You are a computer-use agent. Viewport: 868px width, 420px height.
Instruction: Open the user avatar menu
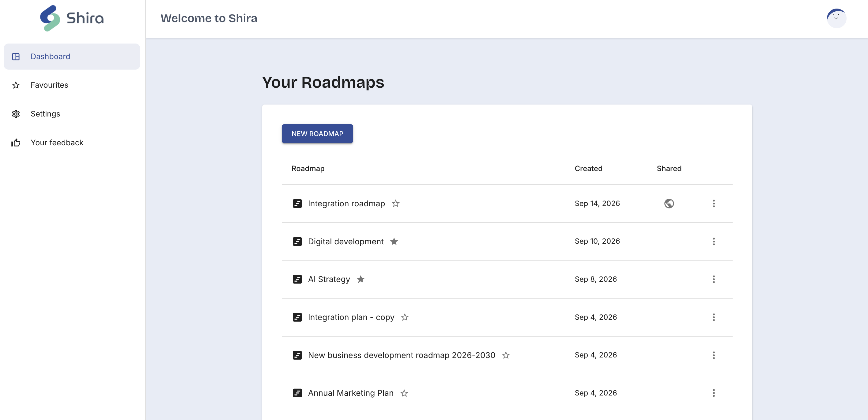pos(836,18)
